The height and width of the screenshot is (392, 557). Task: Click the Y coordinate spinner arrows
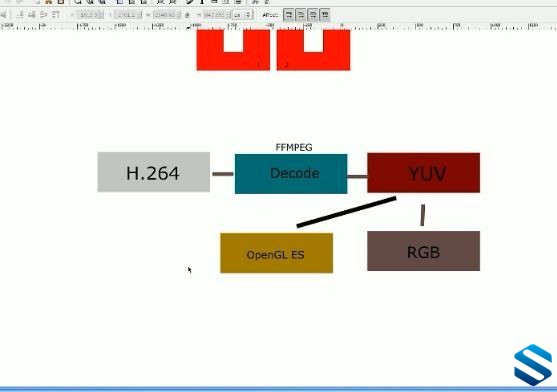click(x=139, y=15)
